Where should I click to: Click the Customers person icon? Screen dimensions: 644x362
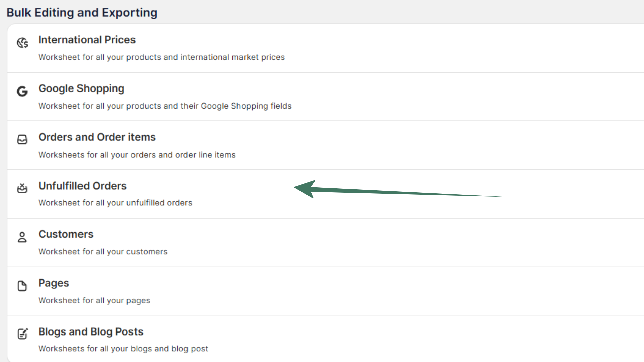pos(22,237)
